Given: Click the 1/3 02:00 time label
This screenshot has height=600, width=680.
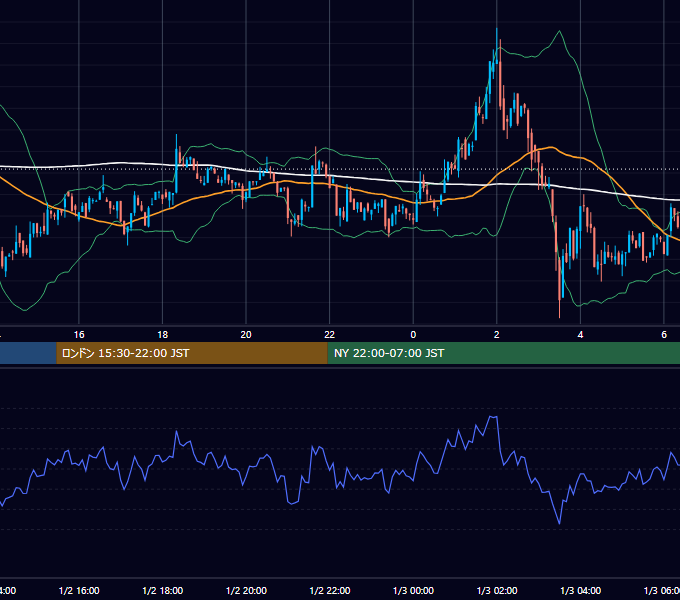Looking at the screenshot, I should click(x=497, y=590).
